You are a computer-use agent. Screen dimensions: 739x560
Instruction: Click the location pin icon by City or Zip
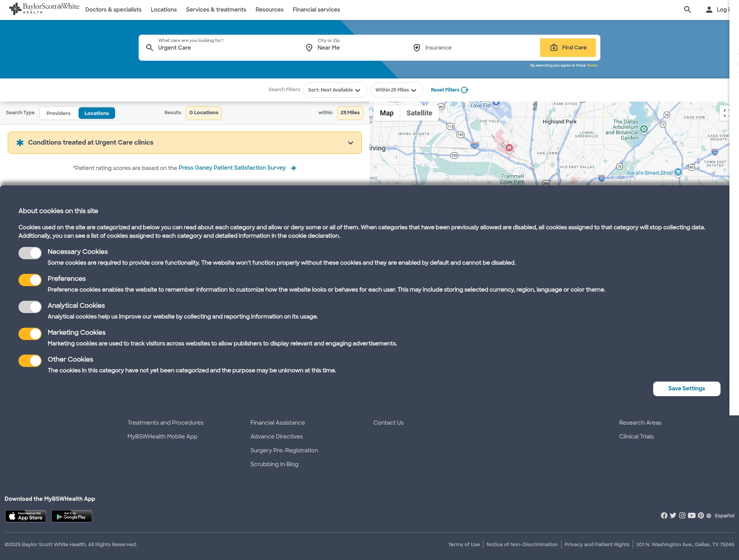tap(309, 48)
